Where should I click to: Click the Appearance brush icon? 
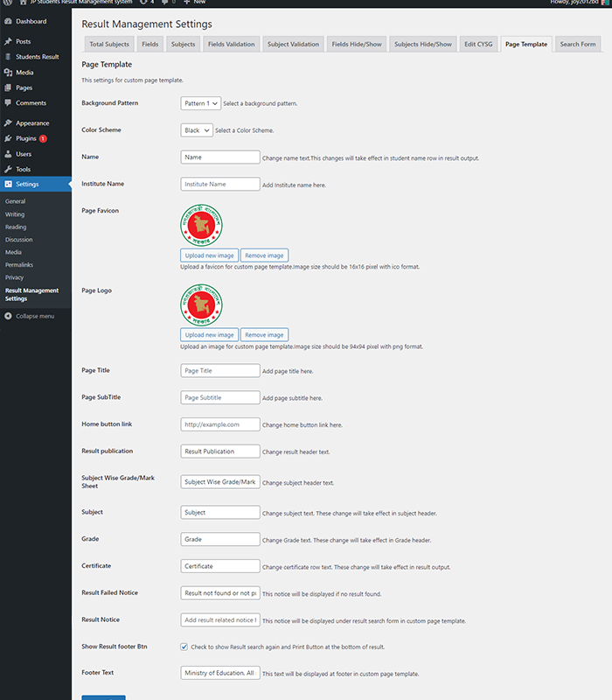point(9,123)
